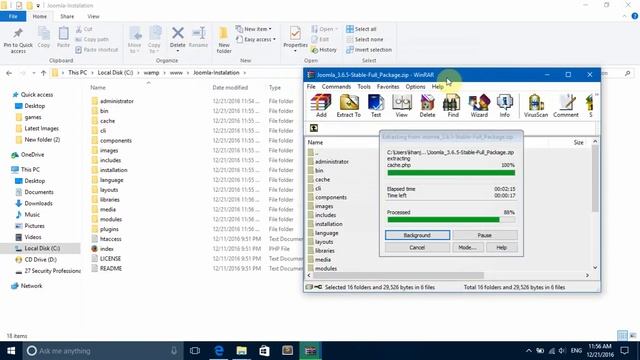Click the Comment icon in WinRAR
Viewport: 640px width, 360px height.
coord(566,106)
